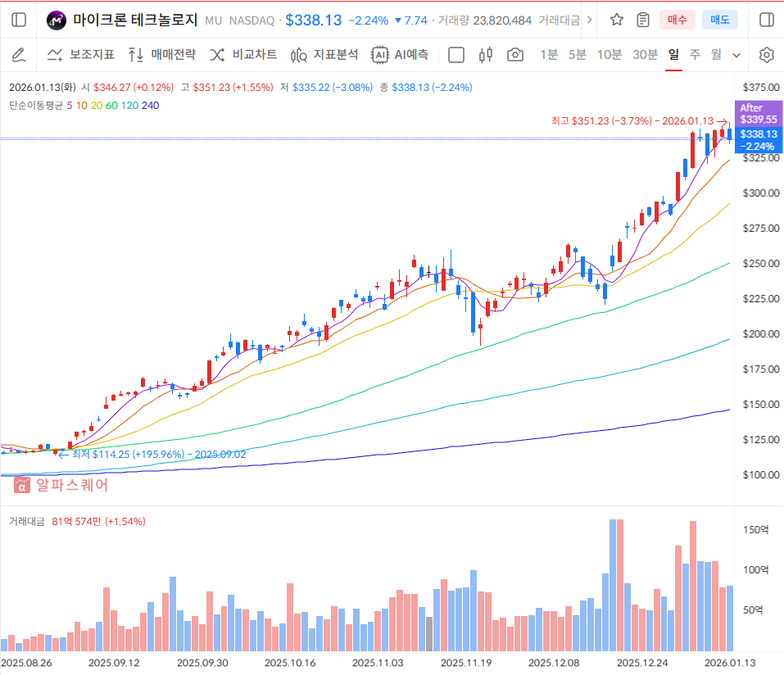This screenshot has height=675, width=784.
Task: Open 보조지표 indicators menu
Action: [x=80, y=55]
